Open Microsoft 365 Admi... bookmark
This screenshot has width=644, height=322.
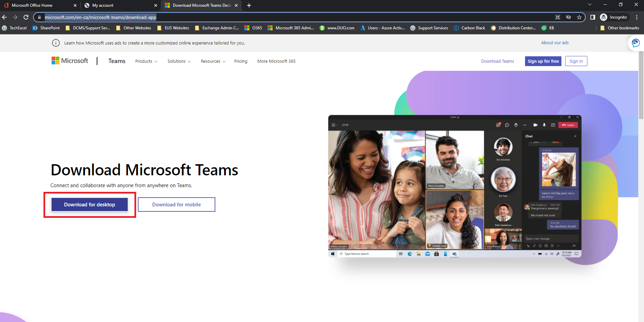point(290,28)
